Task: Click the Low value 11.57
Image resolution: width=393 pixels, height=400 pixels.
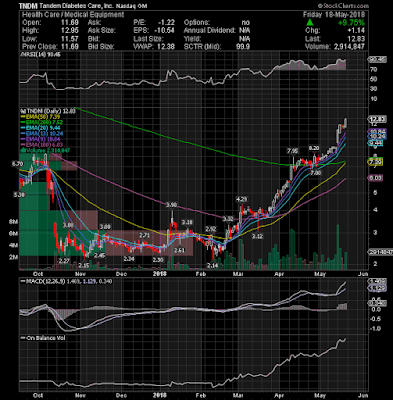Action: pos(69,39)
